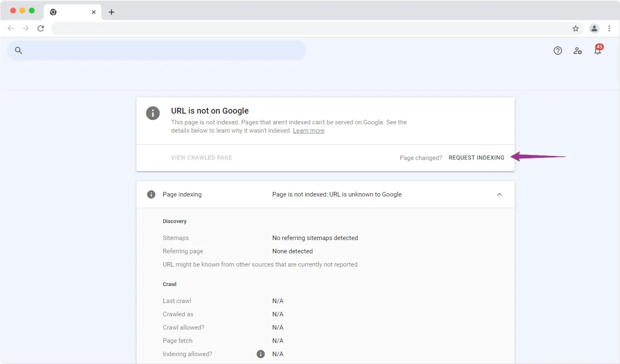
Task: Click VIEW CRAWLED PAGE
Action: pyautogui.click(x=201, y=158)
